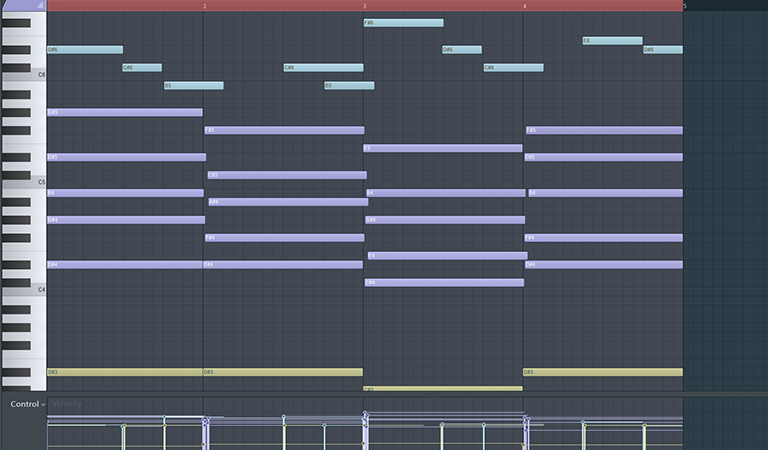Screen dimensions: 768x450
Task: Select the G#5 chord note
Action: pyautogui.click(x=124, y=112)
